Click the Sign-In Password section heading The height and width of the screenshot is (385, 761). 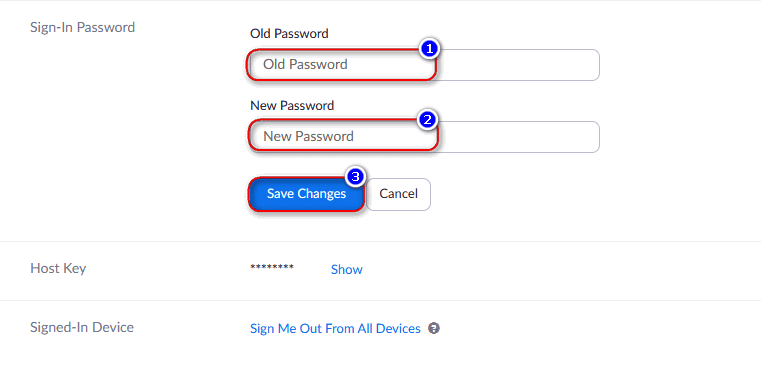(83, 27)
